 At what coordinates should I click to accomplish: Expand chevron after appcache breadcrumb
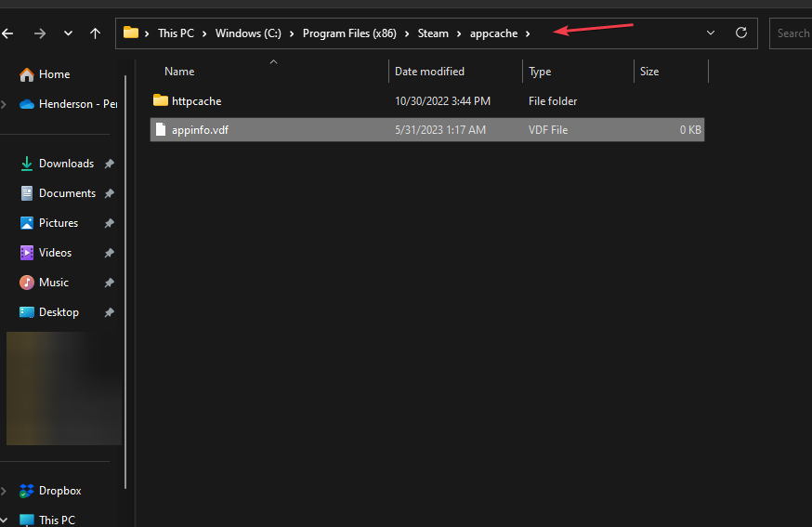(x=528, y=33)
